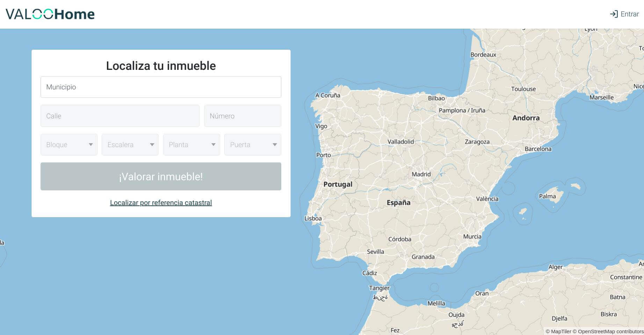Click the ¡Valorar inmueble! button
The image size is (644, 335).
[x=161, y=176]
